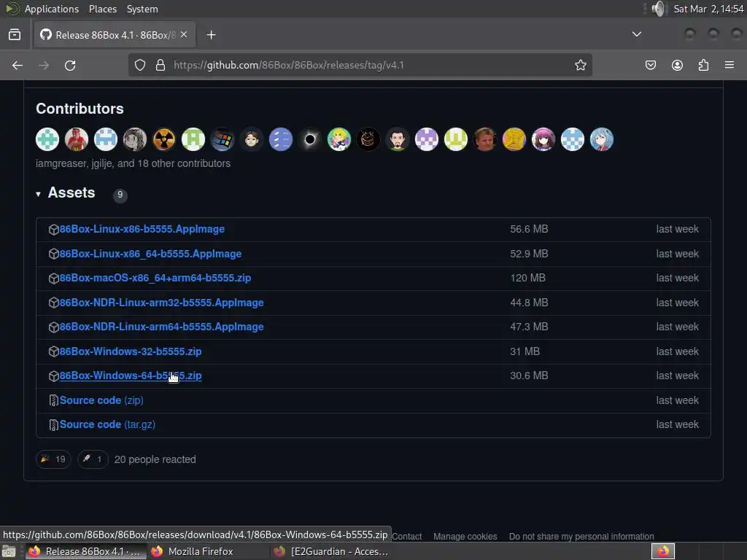Download 86Box-NDR-Linux-arm32-b5555.AppImage
The width and height of the screenshot is (747, 560).
(161, 303)
